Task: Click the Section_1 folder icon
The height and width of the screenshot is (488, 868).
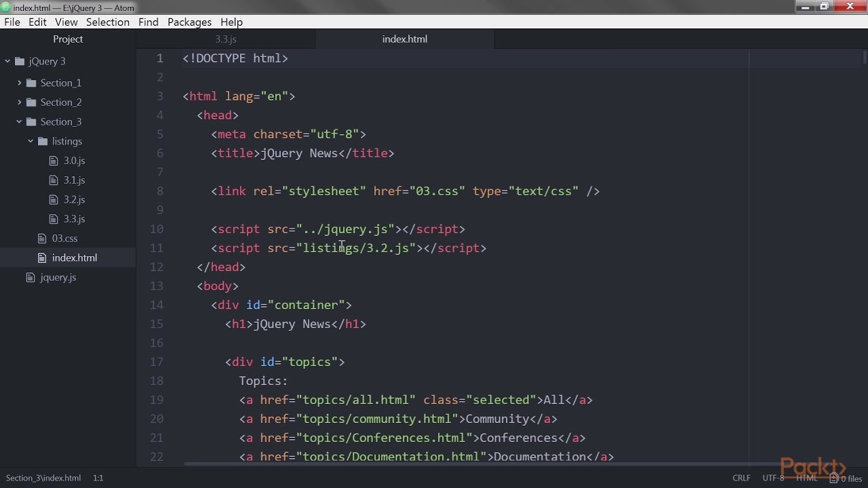Action: 31,83
